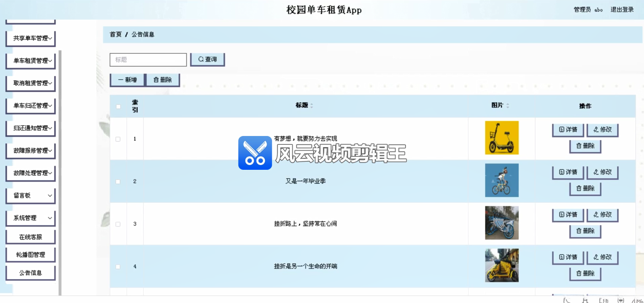The height and width of the screenshot is (303, 644).
Task: Open 详情 for 又是一年毕业季
Action: click(568, 172)
